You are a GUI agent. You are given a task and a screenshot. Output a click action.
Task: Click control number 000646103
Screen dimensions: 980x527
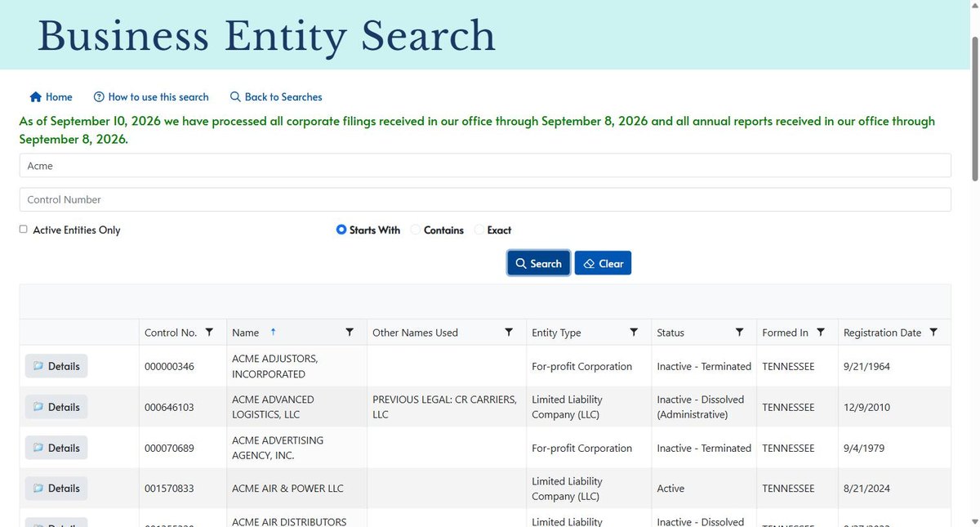coord(169,407)
